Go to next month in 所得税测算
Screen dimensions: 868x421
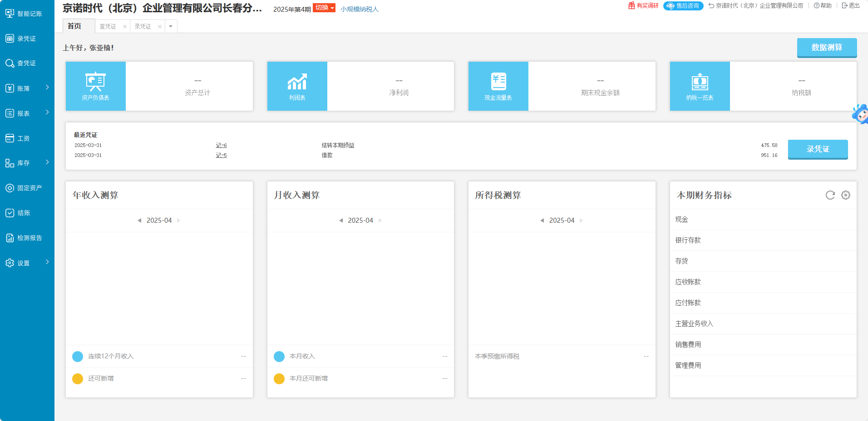point(581,220)
